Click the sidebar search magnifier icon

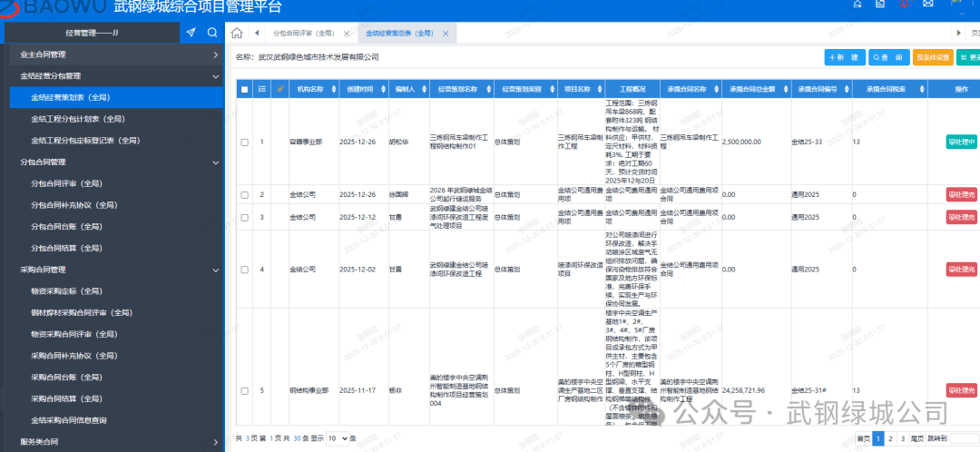pos(212,33)
